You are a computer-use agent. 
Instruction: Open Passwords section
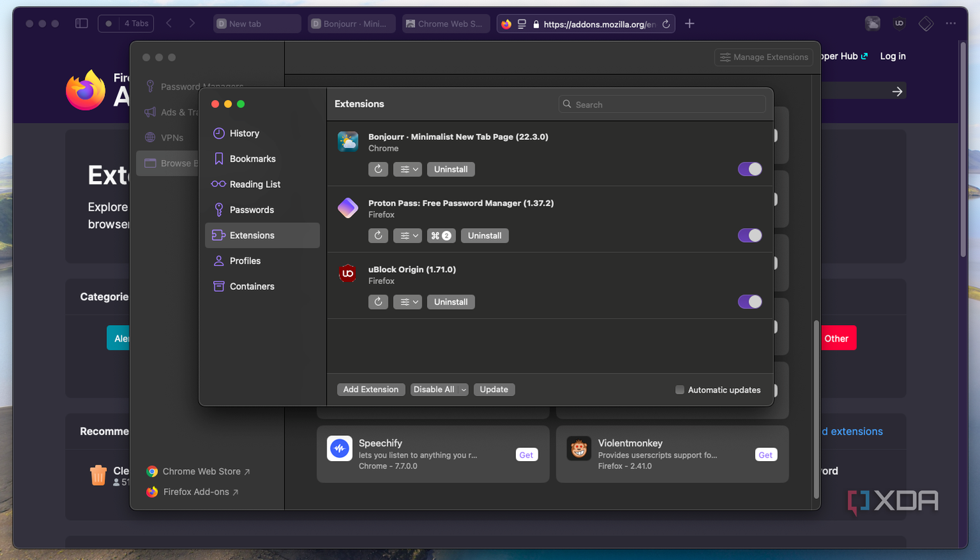(262, 210)
